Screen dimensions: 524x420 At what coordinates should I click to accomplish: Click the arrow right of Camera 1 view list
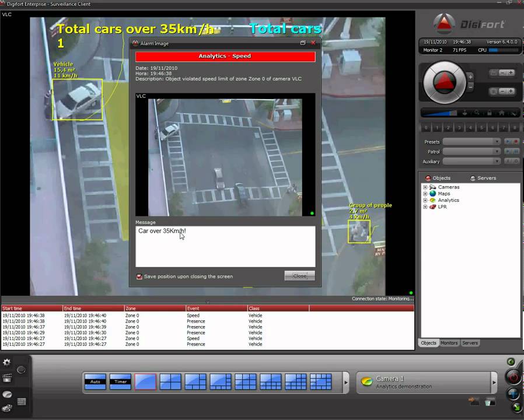(x=494, y=383)
